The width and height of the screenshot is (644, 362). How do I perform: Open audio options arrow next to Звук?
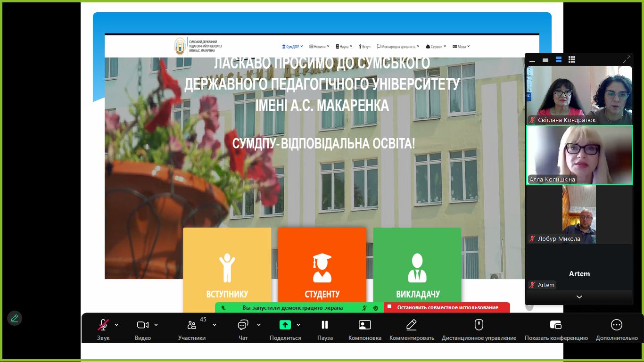pos(116,325)
